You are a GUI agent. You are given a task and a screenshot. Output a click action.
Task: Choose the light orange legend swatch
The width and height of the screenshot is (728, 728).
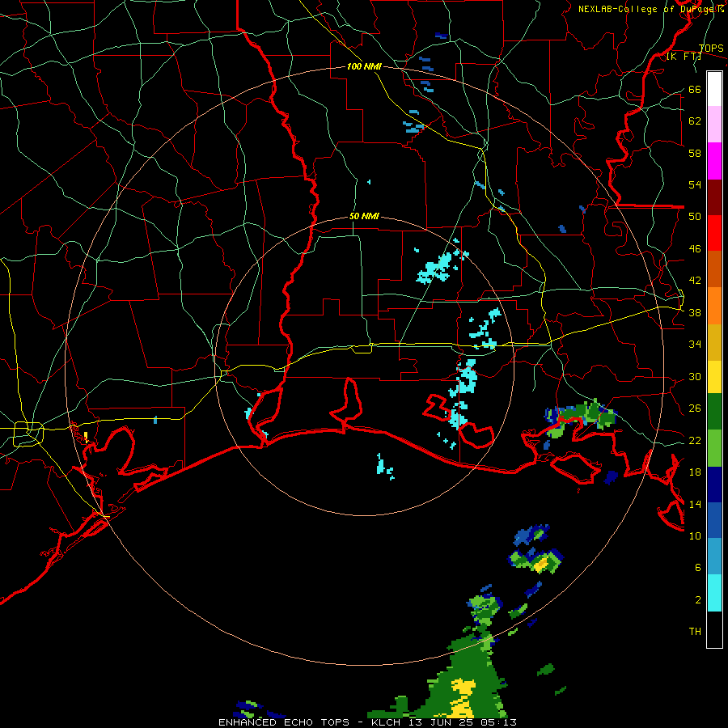714,306
